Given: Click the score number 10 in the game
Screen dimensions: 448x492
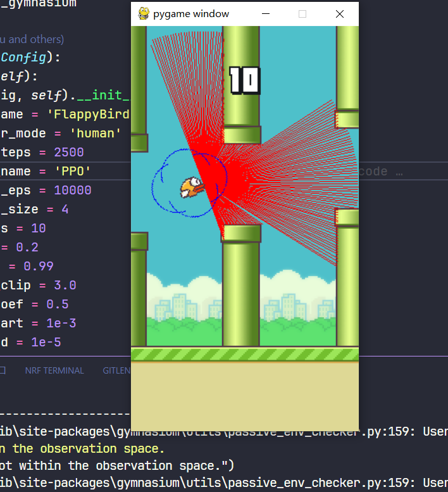Looking at the screenshot, I should (x=244, y=80).
